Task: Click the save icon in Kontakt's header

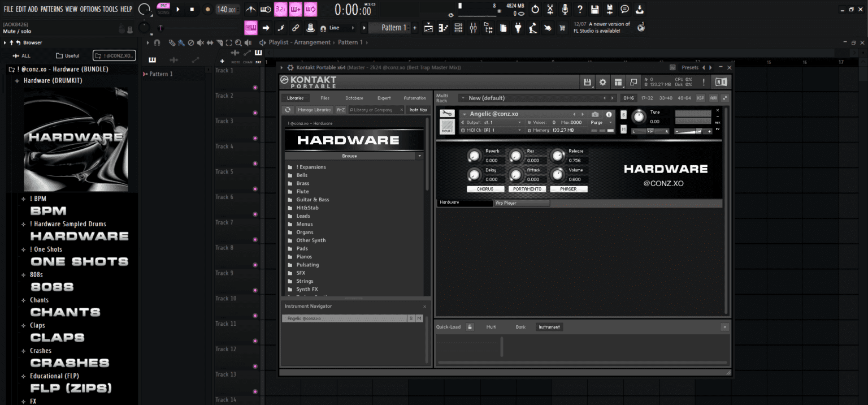Action: [588, 82]
